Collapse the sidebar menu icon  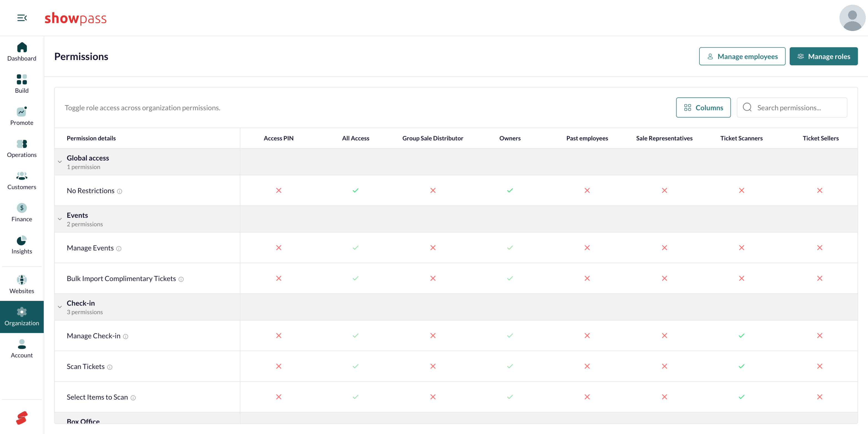22,18
